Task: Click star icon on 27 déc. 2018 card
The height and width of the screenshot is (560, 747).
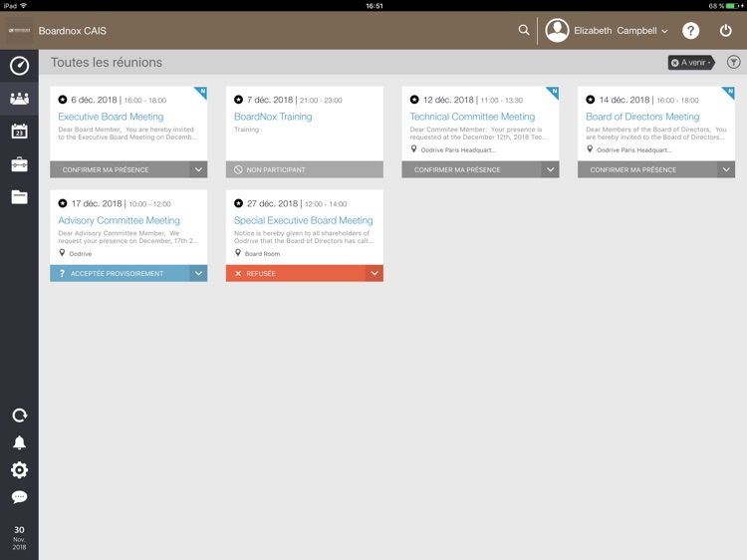Action: (x=238, y=203)
